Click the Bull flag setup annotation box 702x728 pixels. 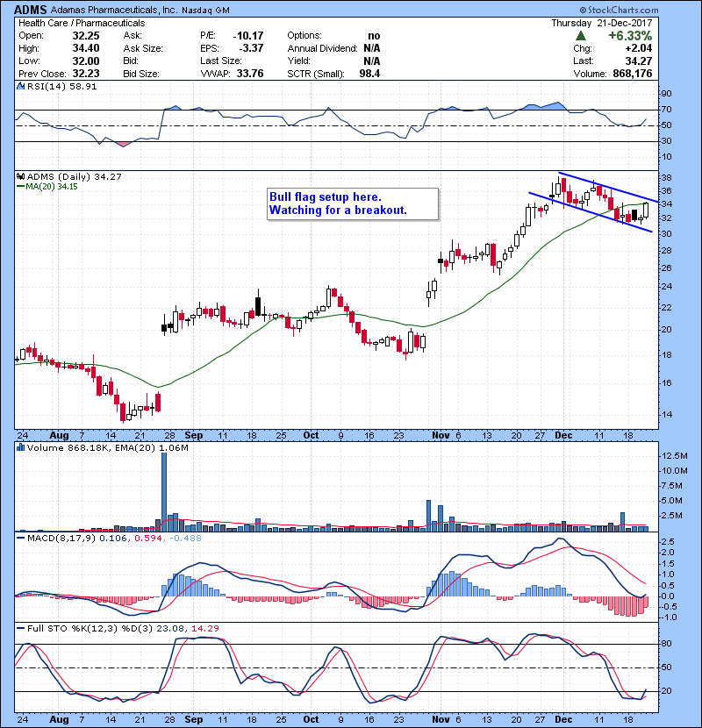353,203
